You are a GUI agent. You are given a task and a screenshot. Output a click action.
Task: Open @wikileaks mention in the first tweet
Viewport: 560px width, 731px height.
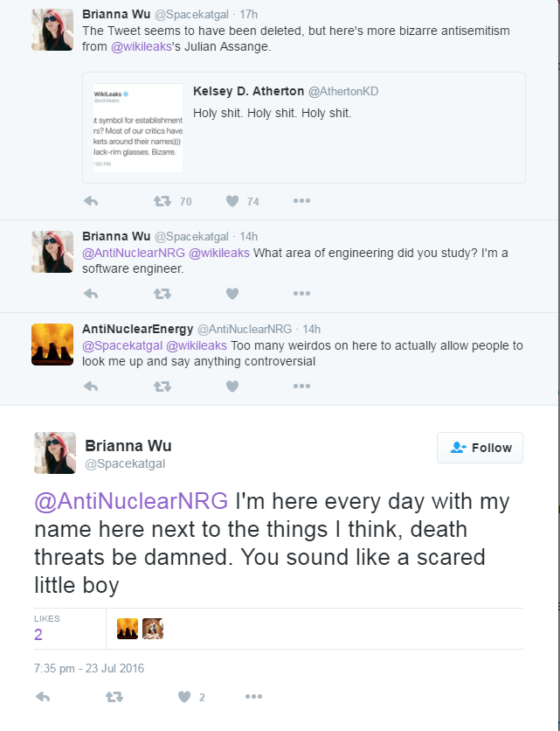point(142,46)
